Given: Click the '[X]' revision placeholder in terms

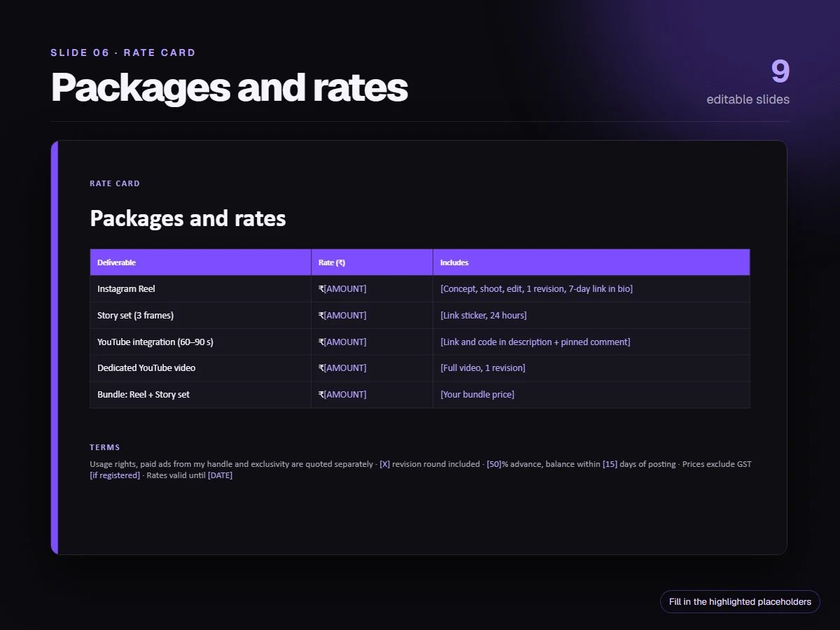Looking at the screenshot, I should (385, 464).
